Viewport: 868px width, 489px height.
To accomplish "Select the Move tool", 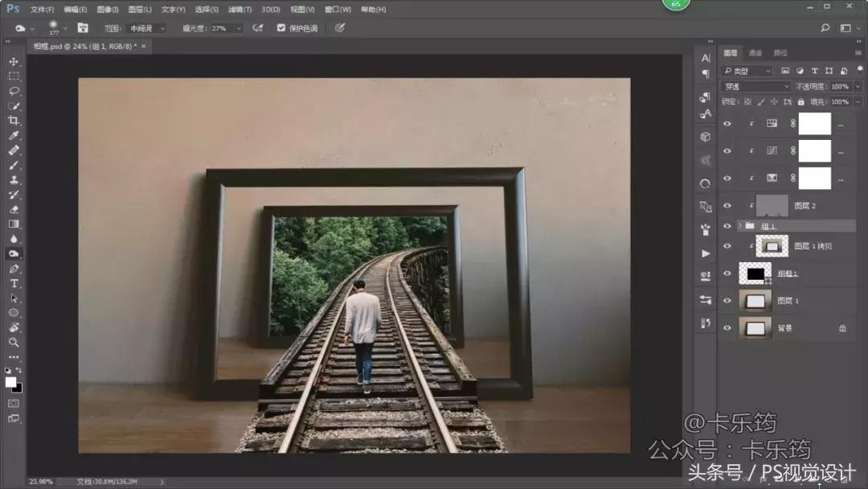I will [14, 62].
